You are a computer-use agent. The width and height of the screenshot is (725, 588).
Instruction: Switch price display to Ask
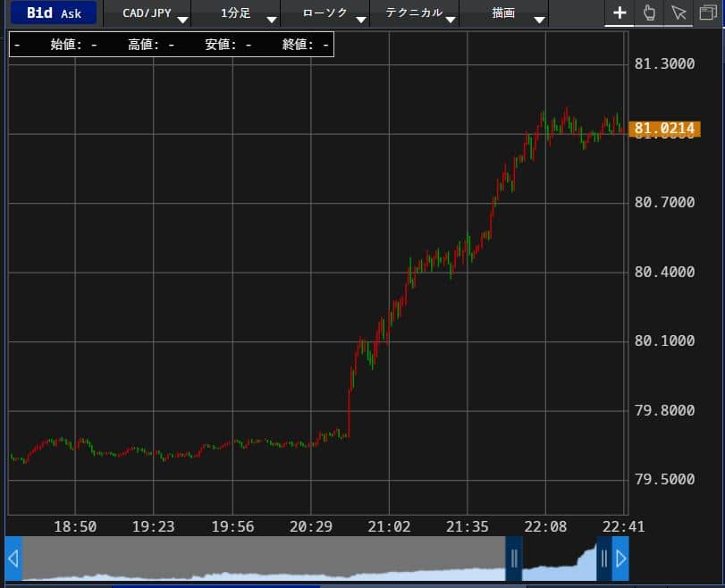[x=71, y=14]
